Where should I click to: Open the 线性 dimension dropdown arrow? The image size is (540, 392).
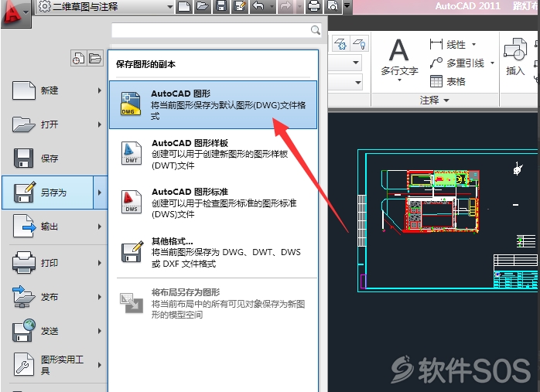point(474,44)
